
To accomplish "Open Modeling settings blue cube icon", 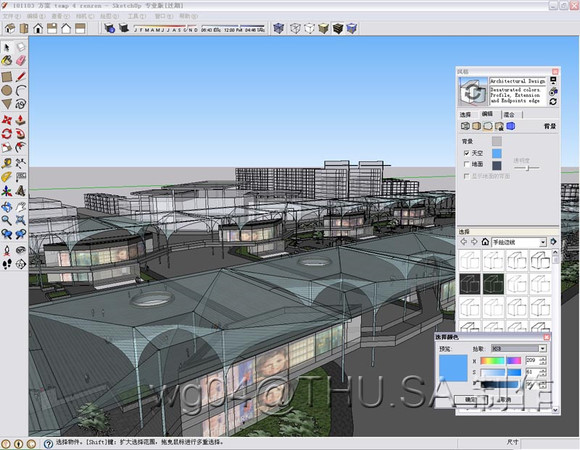I will click(x=511, y=126).
